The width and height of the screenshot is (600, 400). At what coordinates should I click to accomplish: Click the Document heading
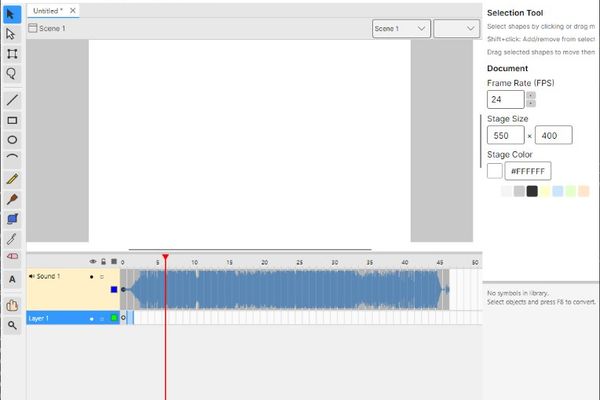(507, 69)
